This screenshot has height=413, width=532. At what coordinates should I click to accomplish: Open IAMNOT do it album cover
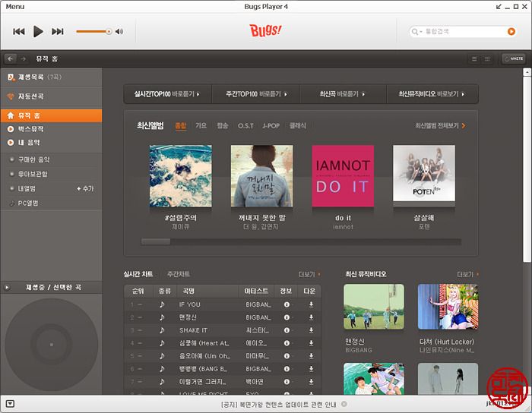[343, 176]
